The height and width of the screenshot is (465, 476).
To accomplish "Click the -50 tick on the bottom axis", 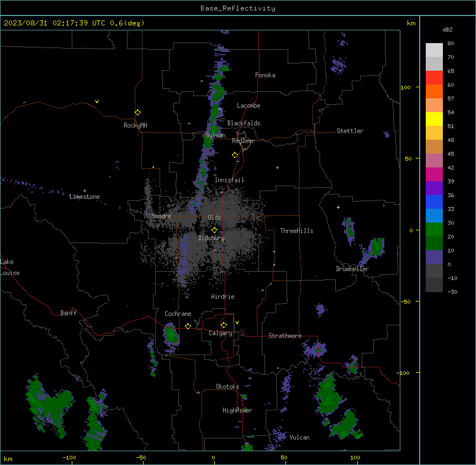I will coord(141,457).
